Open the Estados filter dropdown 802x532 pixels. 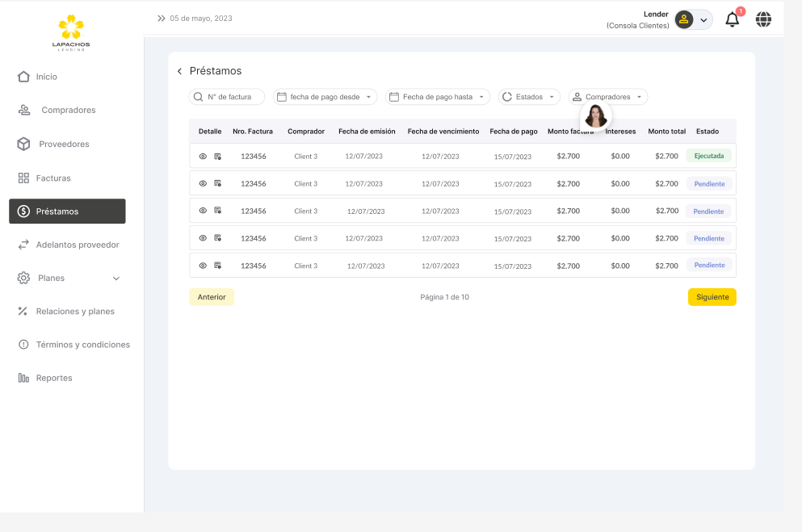529,97
